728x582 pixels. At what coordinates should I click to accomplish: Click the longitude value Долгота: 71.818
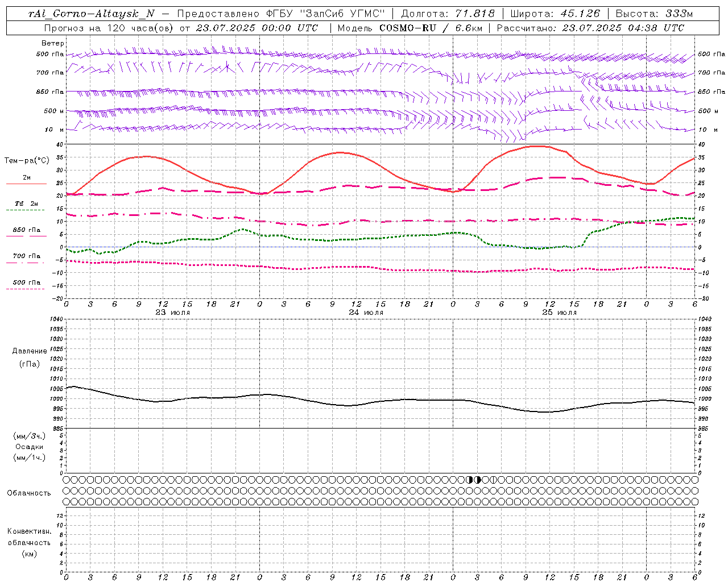click(448, 14)
